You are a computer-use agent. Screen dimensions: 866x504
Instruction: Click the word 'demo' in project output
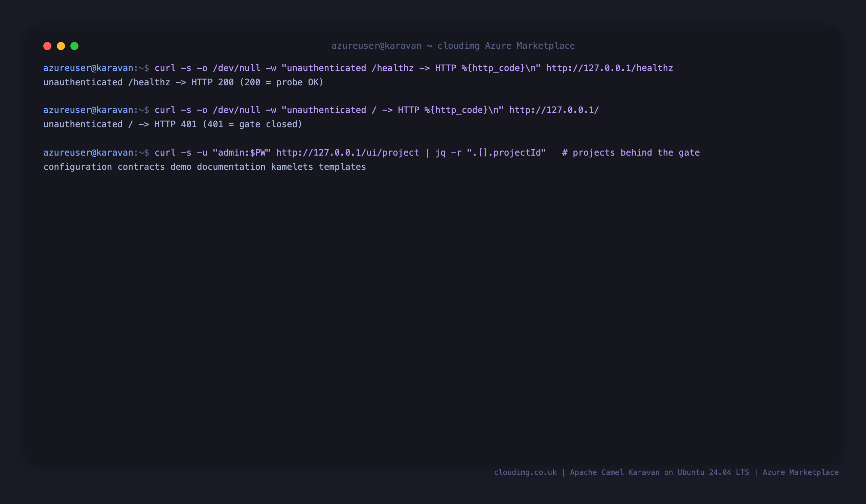[x=181, y=167]
